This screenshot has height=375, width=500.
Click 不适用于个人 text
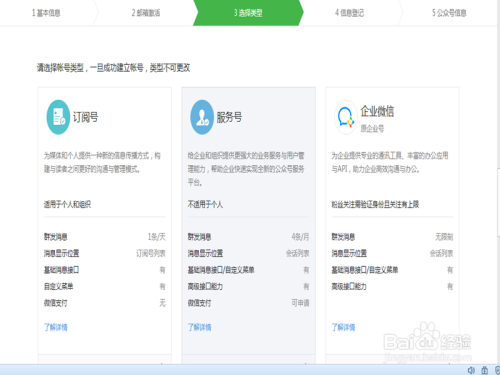[205, 204]
